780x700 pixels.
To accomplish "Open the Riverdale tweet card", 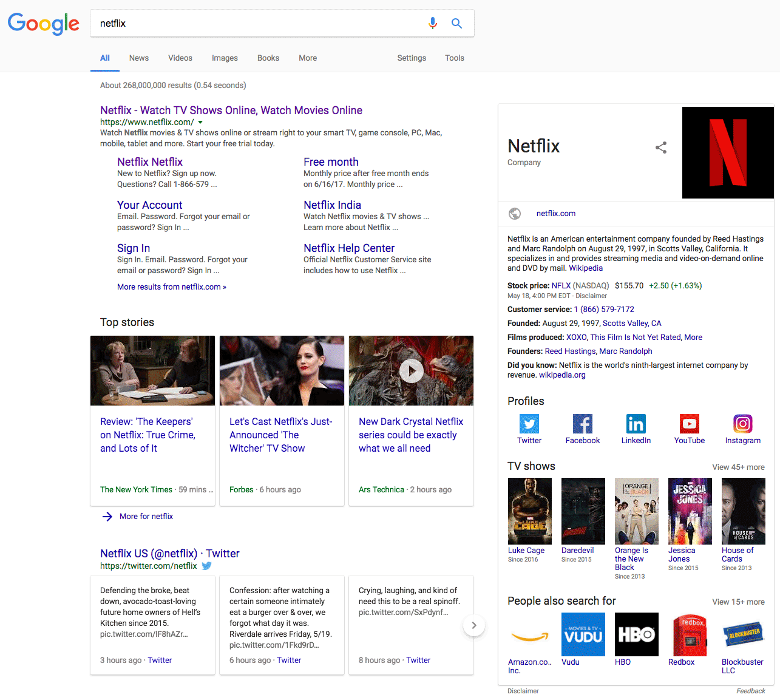I will (x=282, y=625).
